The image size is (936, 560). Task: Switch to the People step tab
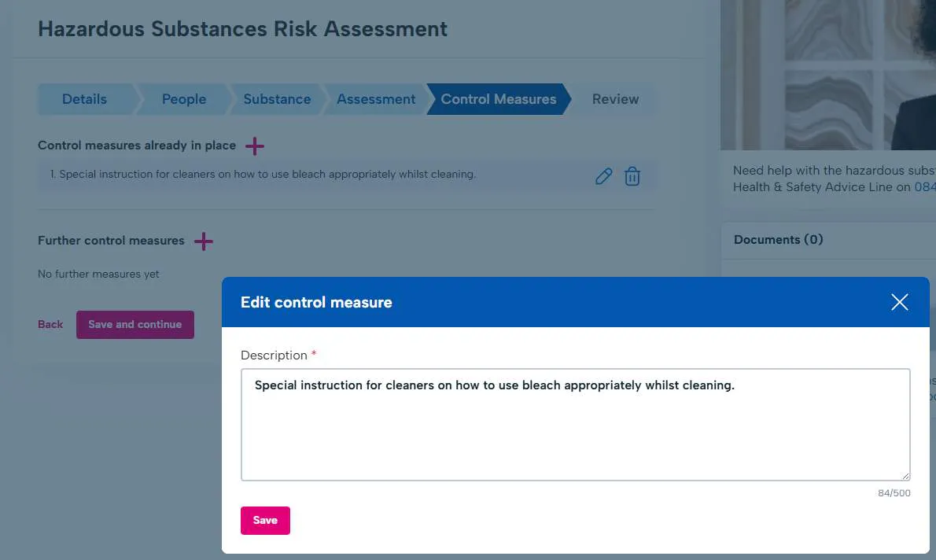(184, 99)
